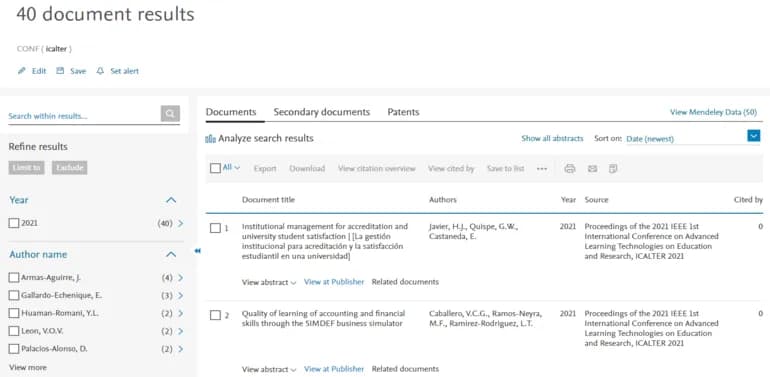Switch to the Patents tab

pos(403,112)
